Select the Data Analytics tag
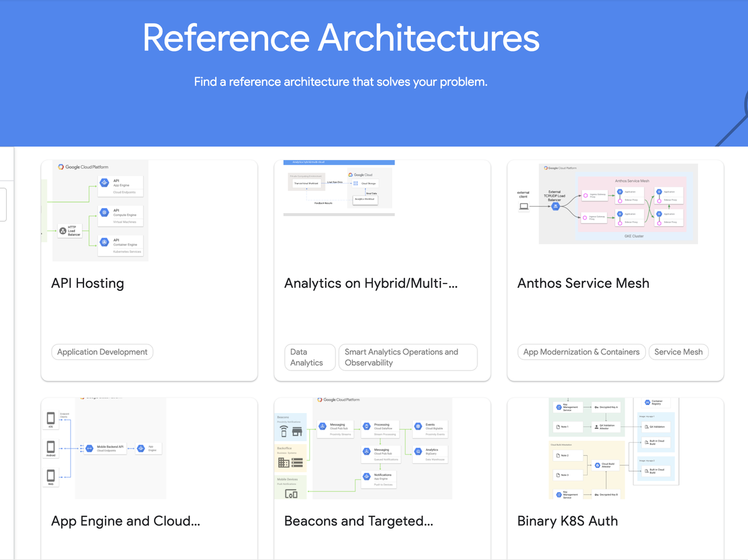This screenshot has height=560, width=748. (310, 358)
